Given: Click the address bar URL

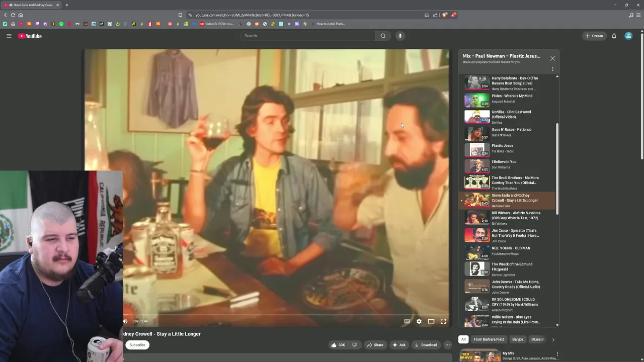Looking at the screenshot, I should pyautogui.click(x=252, y=15).
